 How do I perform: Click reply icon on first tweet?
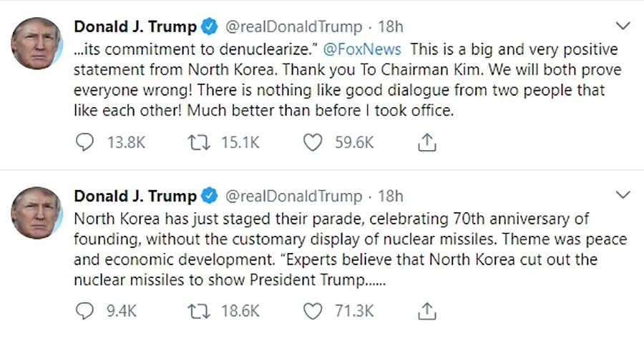(85, 143)
